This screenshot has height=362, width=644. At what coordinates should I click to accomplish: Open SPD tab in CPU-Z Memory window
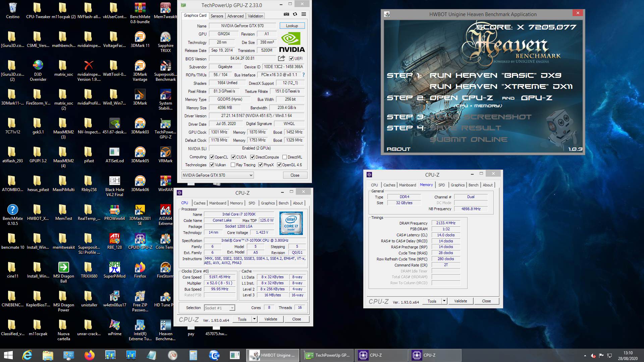tap(442, 185)
